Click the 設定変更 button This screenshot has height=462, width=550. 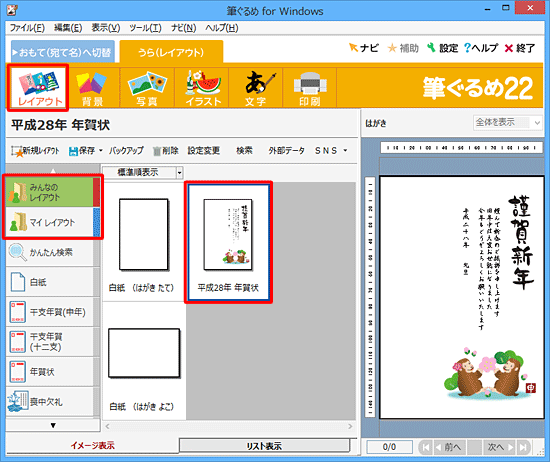click(204, 150)
